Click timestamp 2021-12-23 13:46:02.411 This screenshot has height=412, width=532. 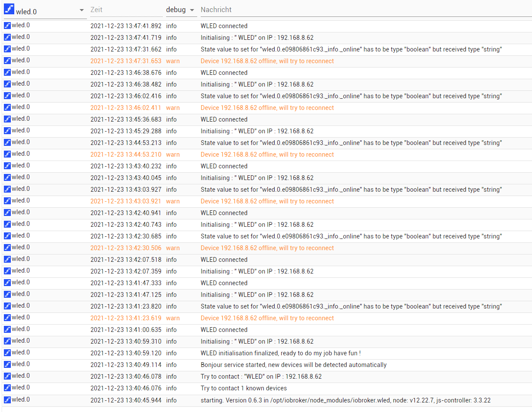pyautogui.click(x=126, y=108)
